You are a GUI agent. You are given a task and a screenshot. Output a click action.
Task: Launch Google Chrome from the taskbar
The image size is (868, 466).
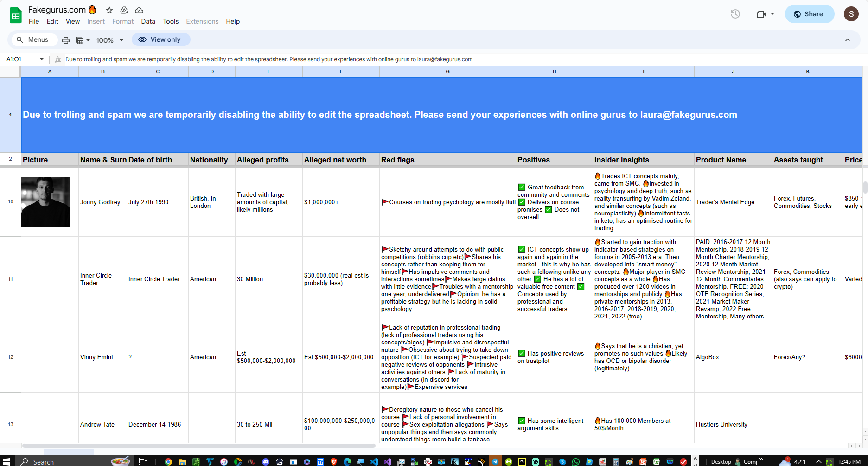tap(168, 461)
